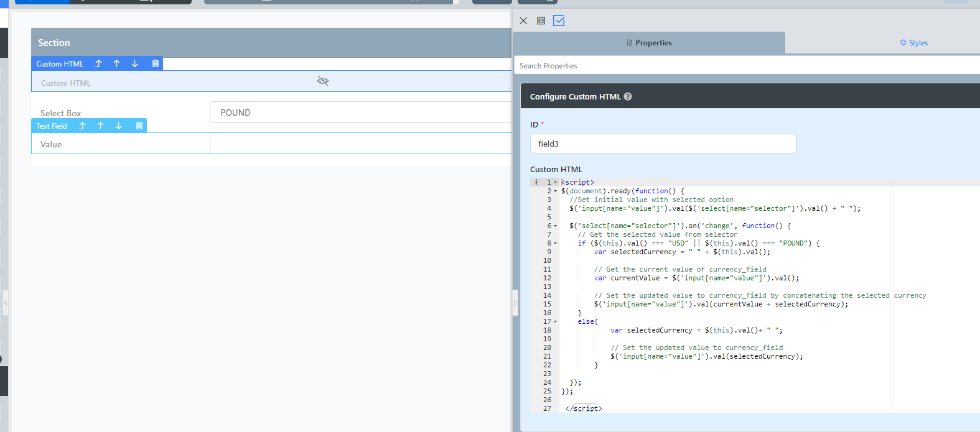980x432 pixels.
Task: Select the Text Field label on the toolbar
Action: pos(52,126)
